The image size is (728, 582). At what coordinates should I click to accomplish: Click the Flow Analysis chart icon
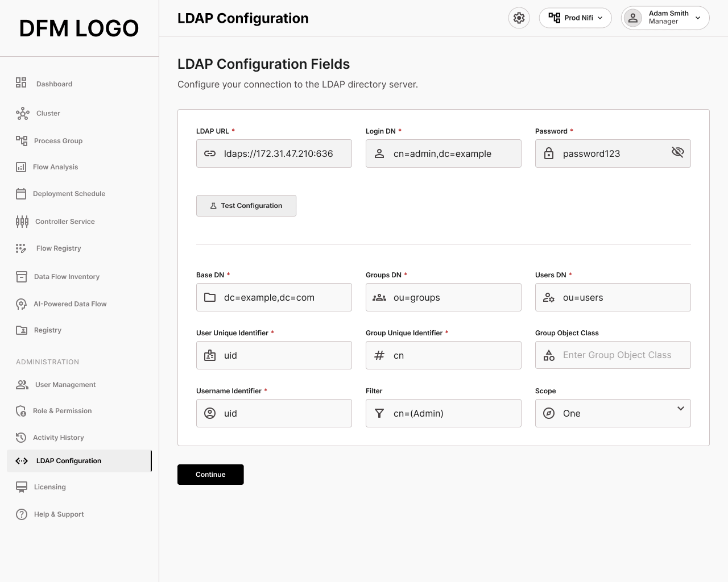tap(21, 167)
